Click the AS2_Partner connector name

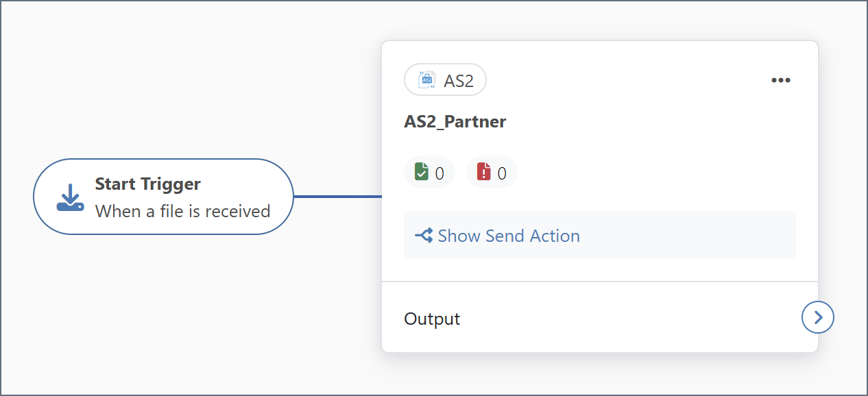[455, 122]
